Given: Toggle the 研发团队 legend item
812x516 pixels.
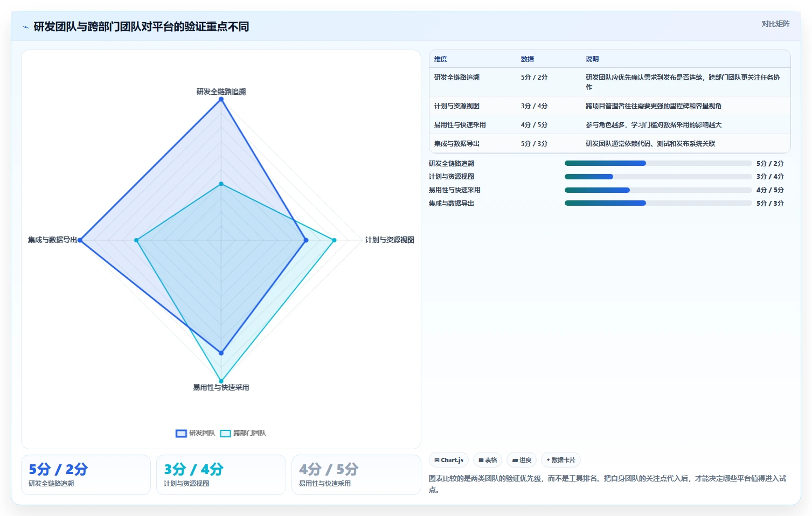Looking at the screenshot, I should tap(195, 433).
